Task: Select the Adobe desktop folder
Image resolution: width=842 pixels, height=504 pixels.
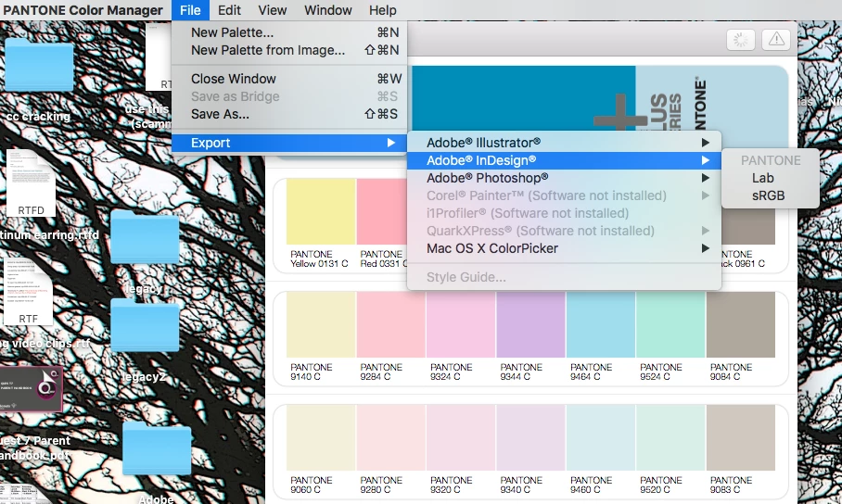Action: pos(157,448)
